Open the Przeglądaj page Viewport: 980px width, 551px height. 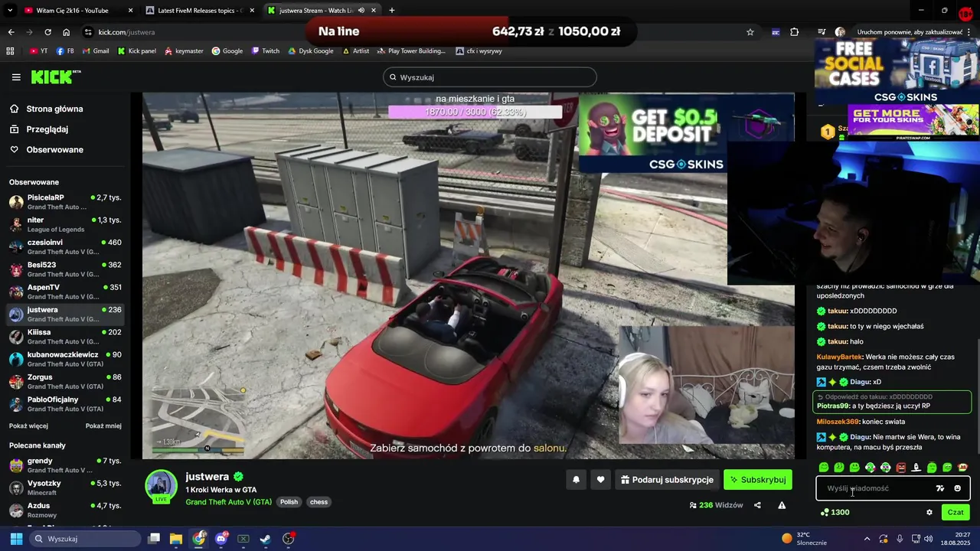point(47,129)
